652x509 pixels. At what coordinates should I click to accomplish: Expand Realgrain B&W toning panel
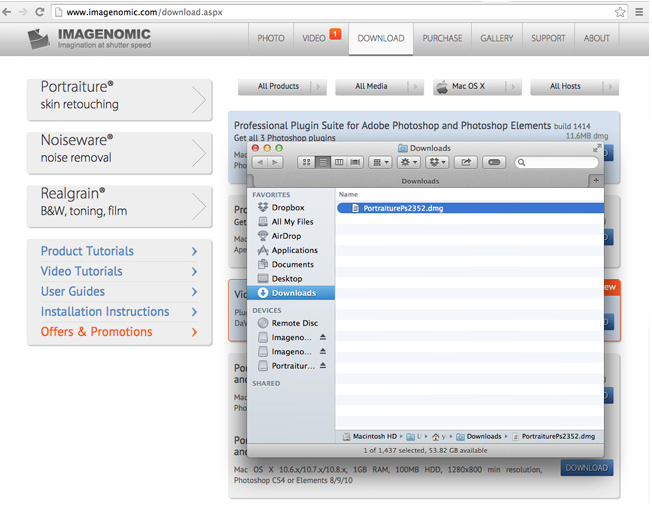point(119,206)
